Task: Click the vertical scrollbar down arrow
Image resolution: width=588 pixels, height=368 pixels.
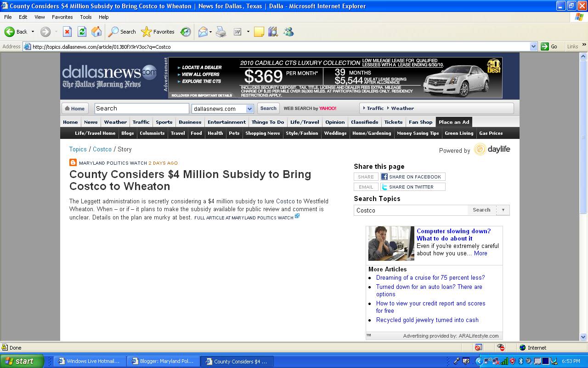Action: tap(583, 337)
